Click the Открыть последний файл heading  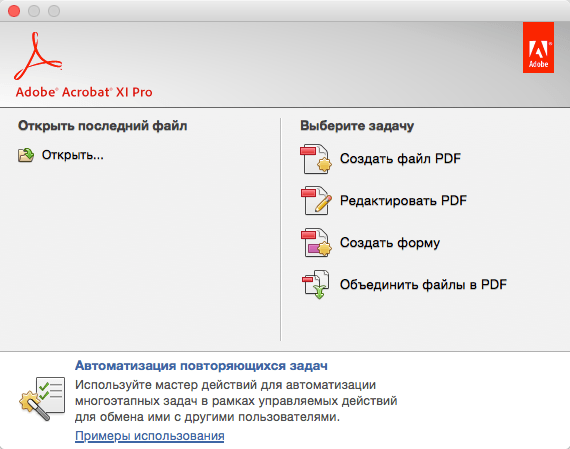coord(103,126)
